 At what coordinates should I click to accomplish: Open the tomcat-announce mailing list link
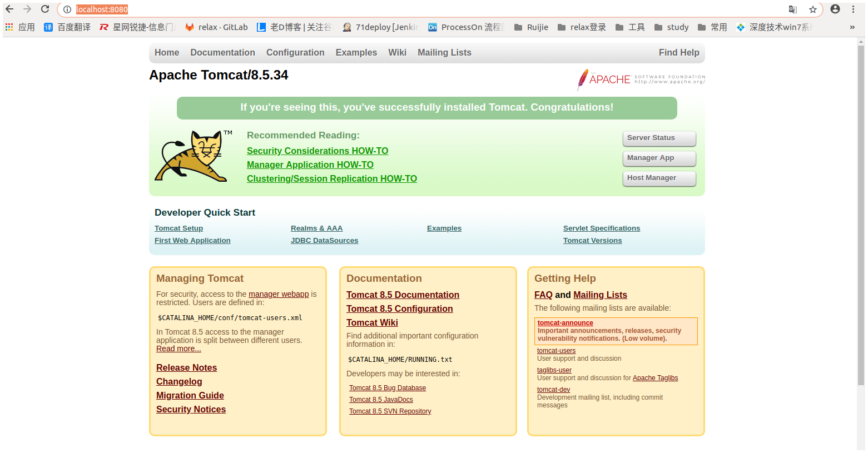point(565,323)
